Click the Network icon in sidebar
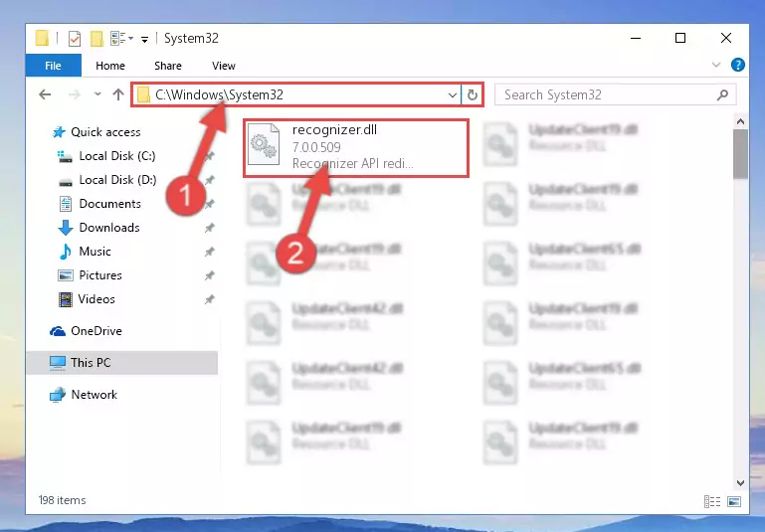 [x=58, y=395]
